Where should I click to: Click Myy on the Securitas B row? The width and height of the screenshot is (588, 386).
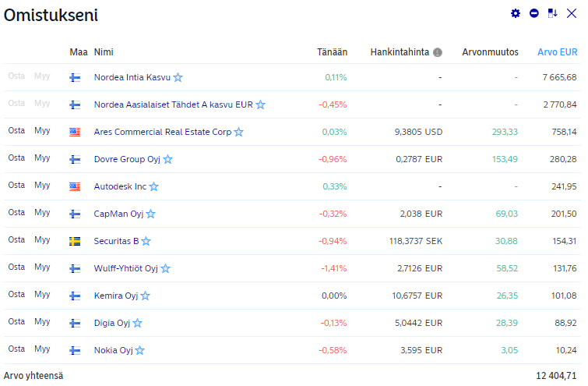42,240
